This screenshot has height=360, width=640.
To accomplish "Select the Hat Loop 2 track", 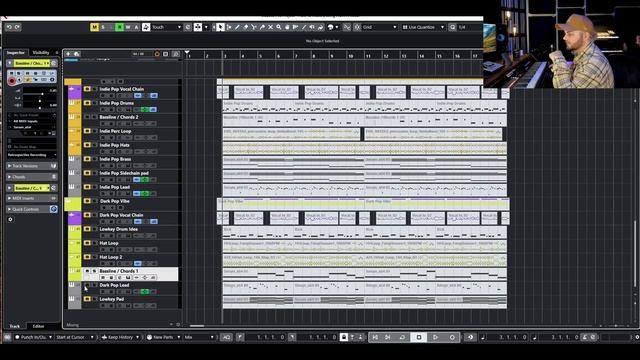I will [x=111, y=257].
